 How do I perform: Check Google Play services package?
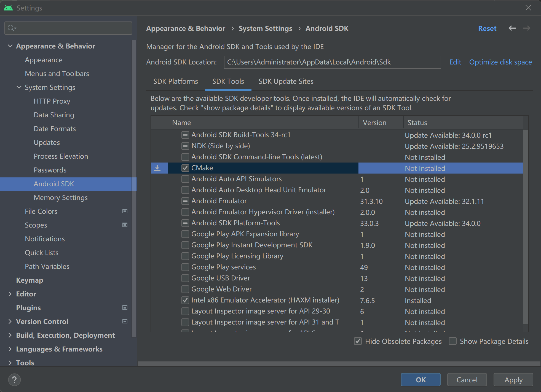point(185,267)
